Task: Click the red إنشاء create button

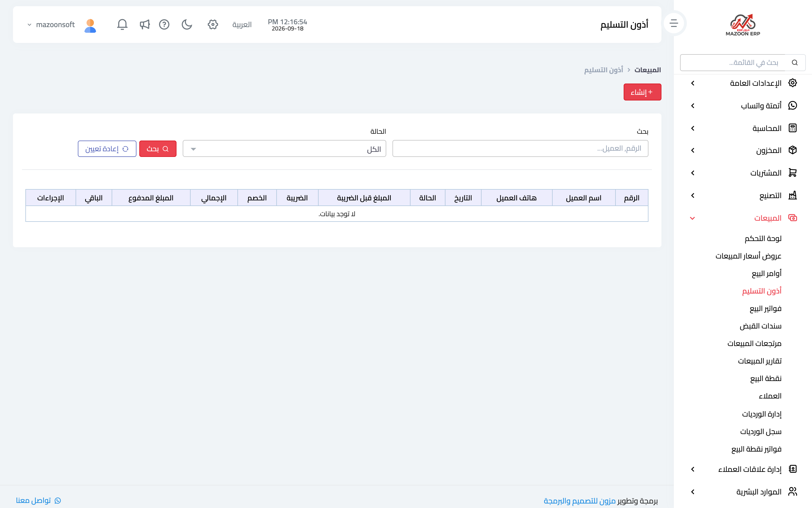Action: 642,92
